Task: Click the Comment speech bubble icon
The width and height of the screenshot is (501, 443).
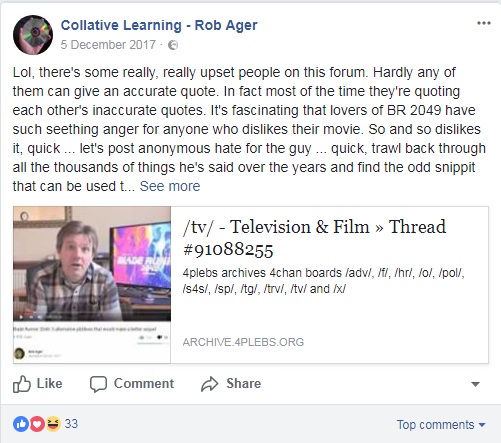Action: tap(98, 384)
